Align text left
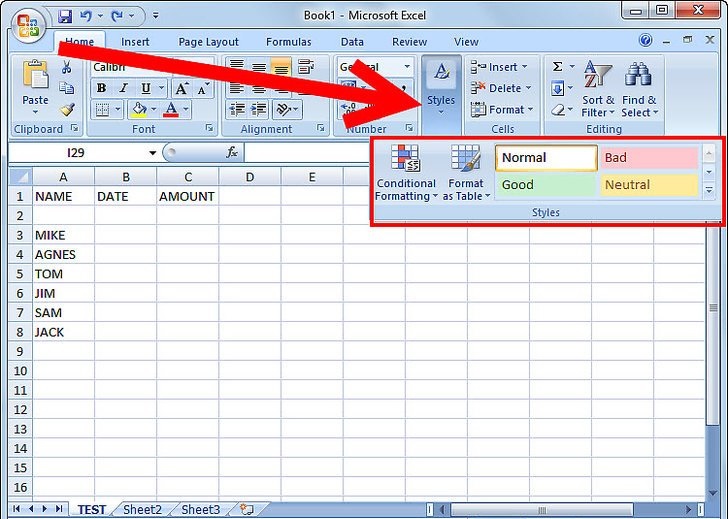This screenshot has width=728, height=519. pyautogui.click(x=237, y=88)
